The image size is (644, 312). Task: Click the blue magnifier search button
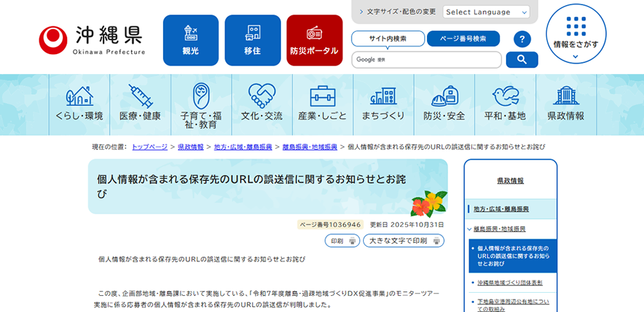pyautogui.click(x=522, y=60)
